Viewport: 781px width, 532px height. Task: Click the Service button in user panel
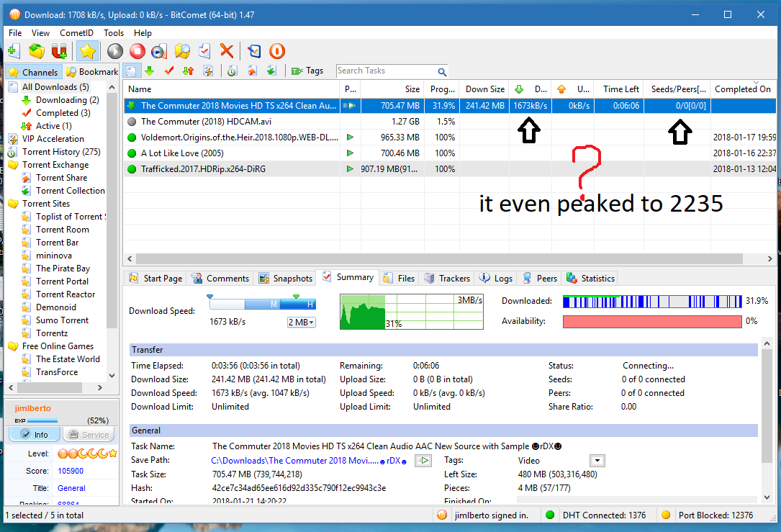tap(89, 434)
